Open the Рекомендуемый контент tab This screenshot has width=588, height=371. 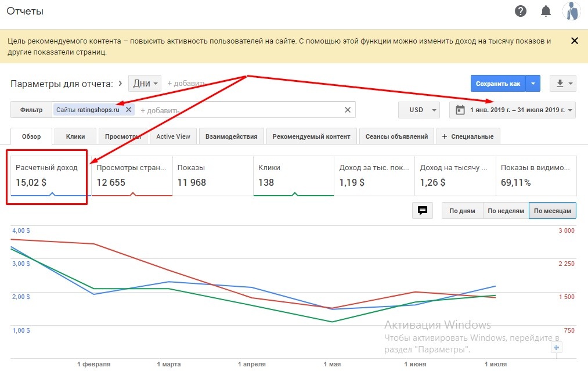point(312,136)
